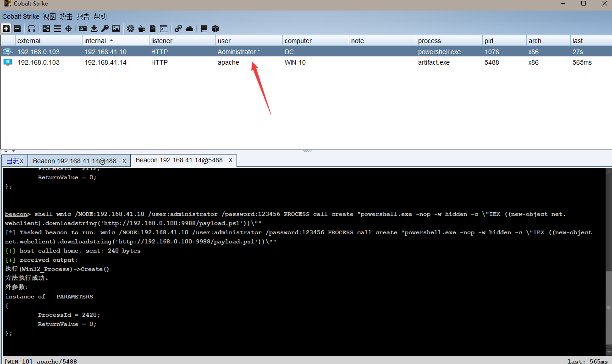
Task: Close the Beacon 192.168.41.14@5488 tab
Action: (231, 160)
